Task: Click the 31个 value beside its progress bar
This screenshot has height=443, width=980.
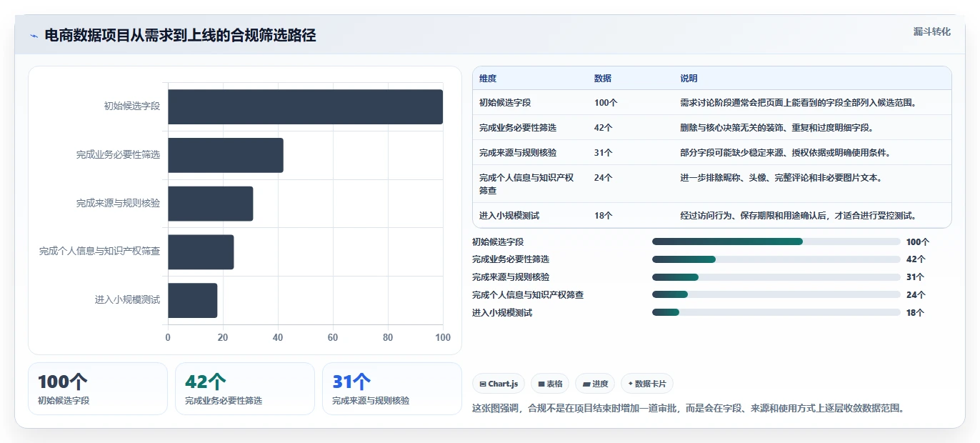Action: [x=916, y=277]
